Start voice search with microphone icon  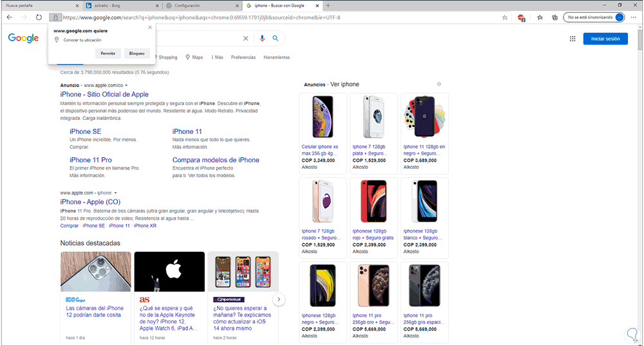click(x=262, y=38)
